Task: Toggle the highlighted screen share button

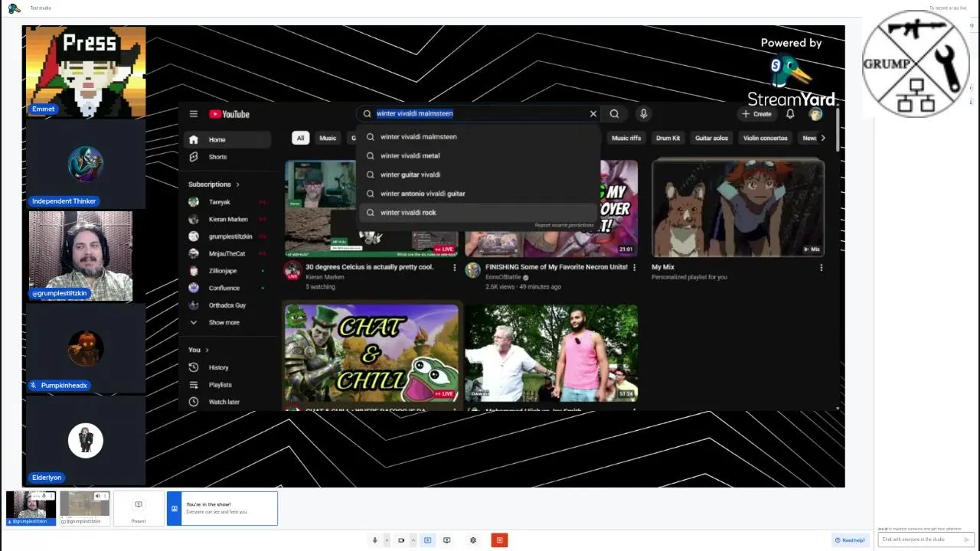Action: pyautogui.click(x=427, y=540)
